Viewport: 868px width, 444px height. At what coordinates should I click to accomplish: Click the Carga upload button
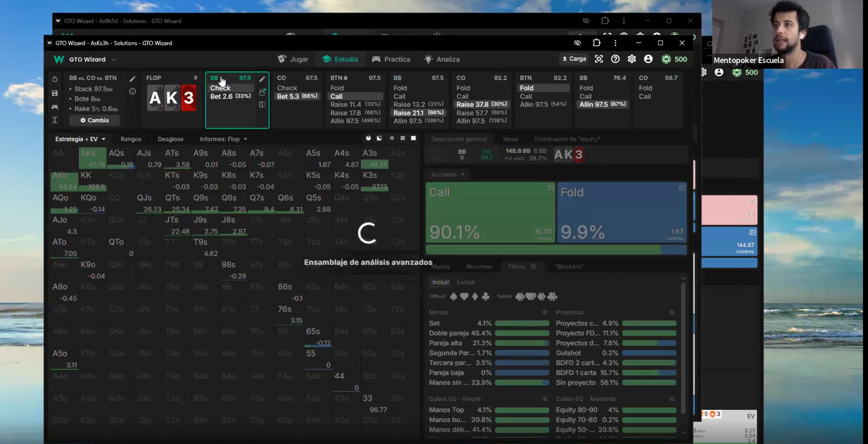(x=574, y=59)
